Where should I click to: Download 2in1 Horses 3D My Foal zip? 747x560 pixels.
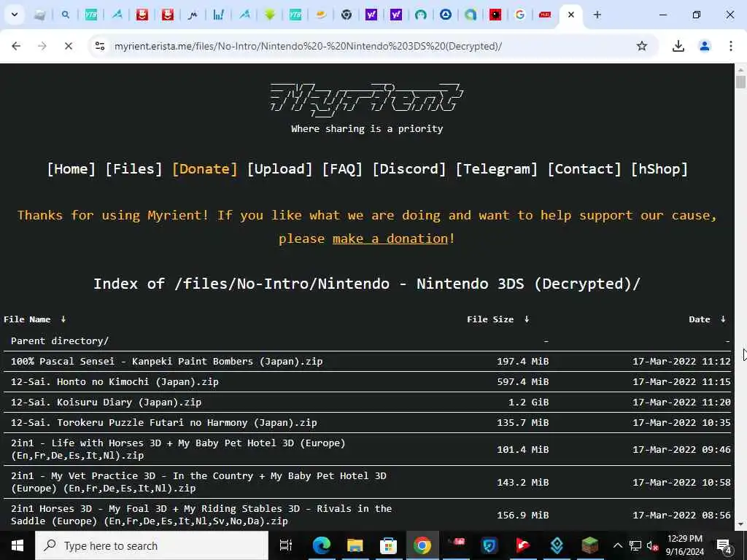tap(201, 515)
